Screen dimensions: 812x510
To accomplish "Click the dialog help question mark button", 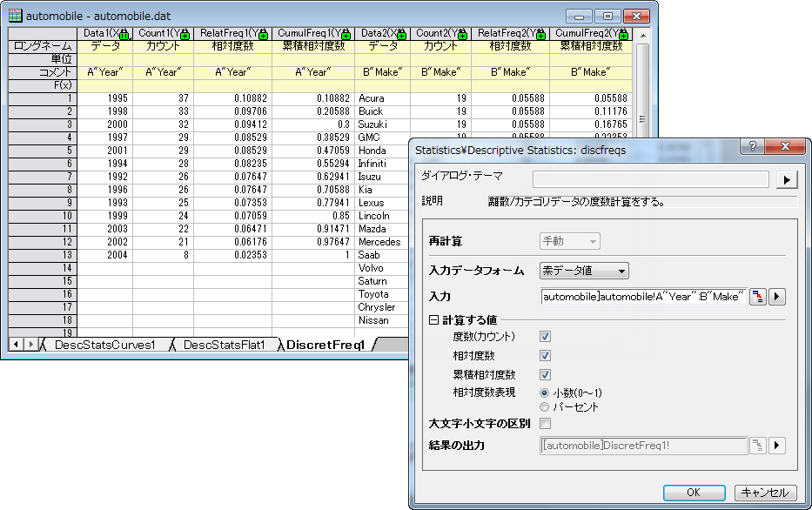I will [x=753, y=146].
